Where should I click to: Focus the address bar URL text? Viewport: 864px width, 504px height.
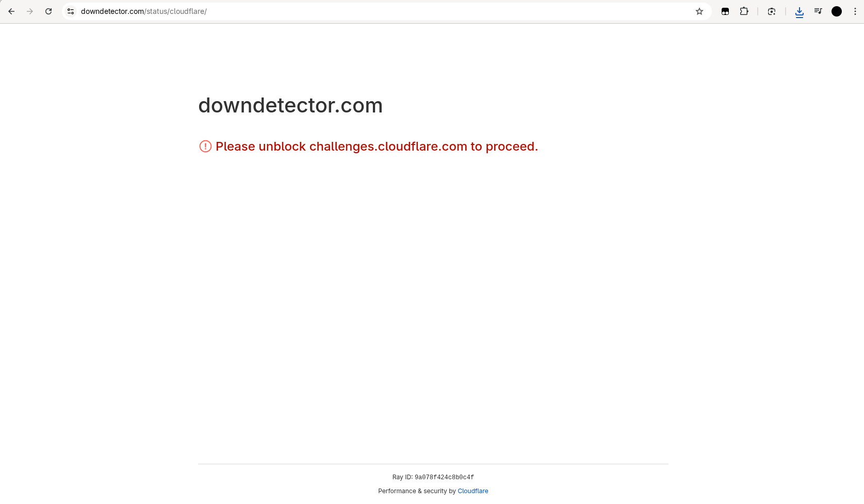pos(144,11)
